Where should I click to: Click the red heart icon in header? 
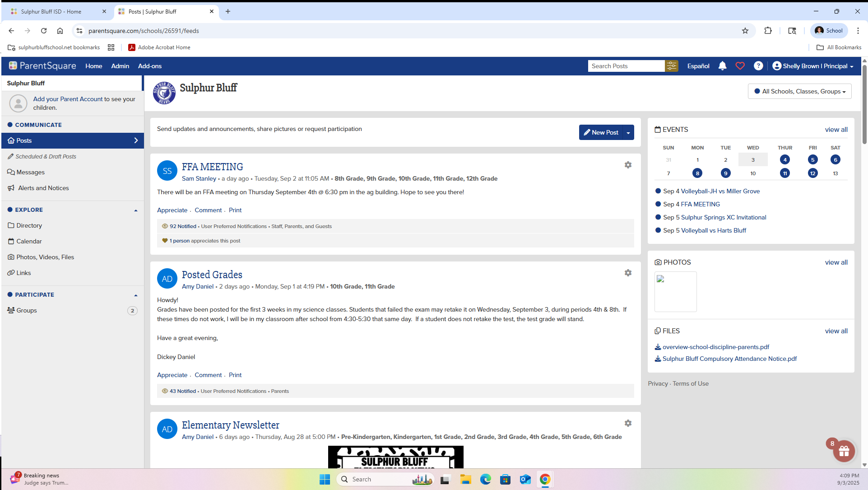tap(740, 66)
